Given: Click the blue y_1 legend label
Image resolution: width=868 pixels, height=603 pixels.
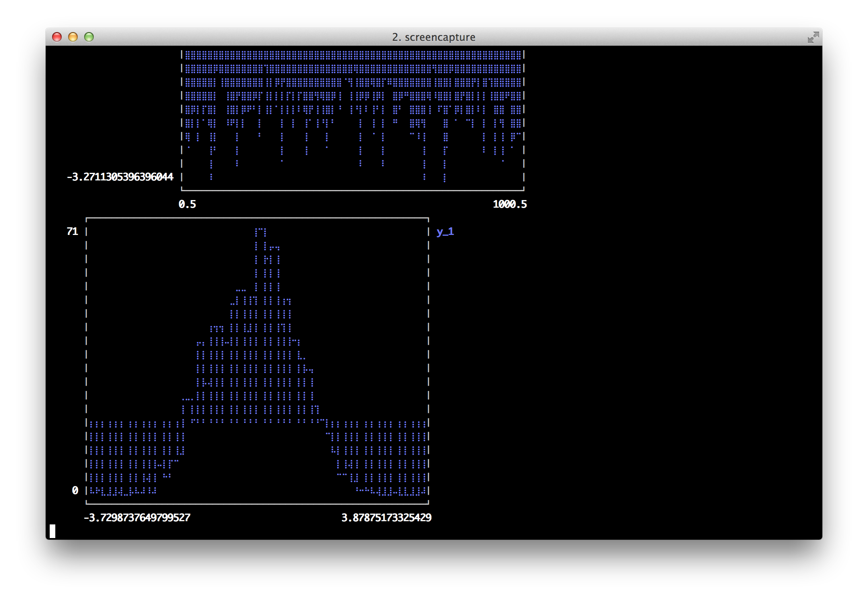Looking at the screenshot, I should (445, 232).
